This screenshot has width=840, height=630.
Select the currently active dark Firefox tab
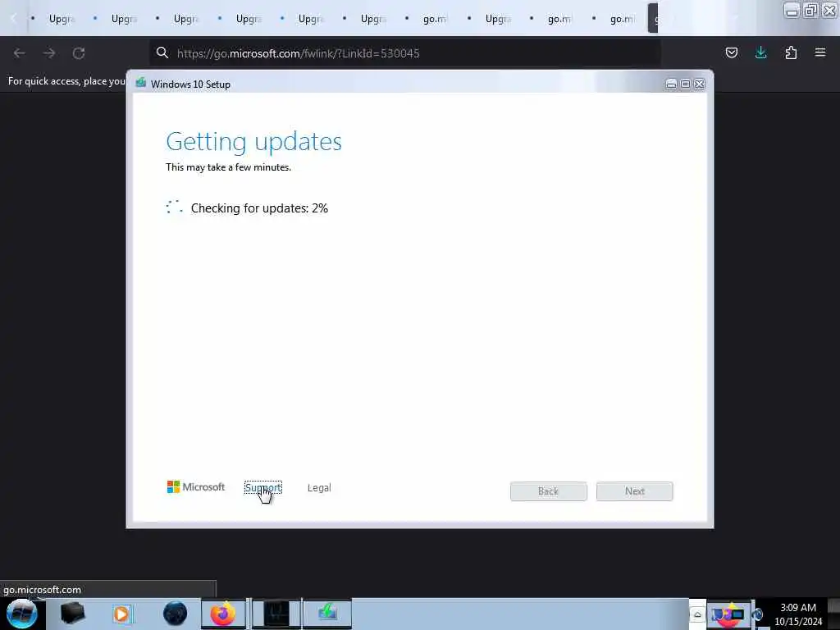tap(653, 18)
